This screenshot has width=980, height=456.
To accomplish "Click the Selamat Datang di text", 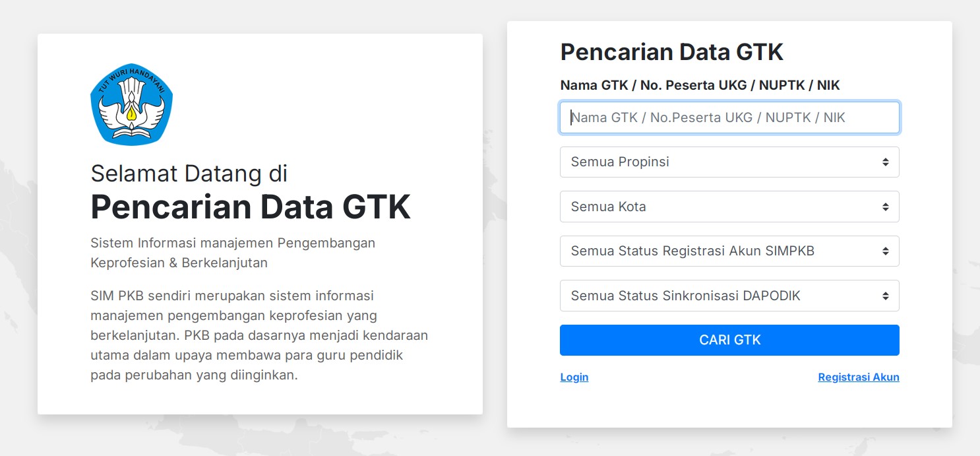I will point(189,174).
